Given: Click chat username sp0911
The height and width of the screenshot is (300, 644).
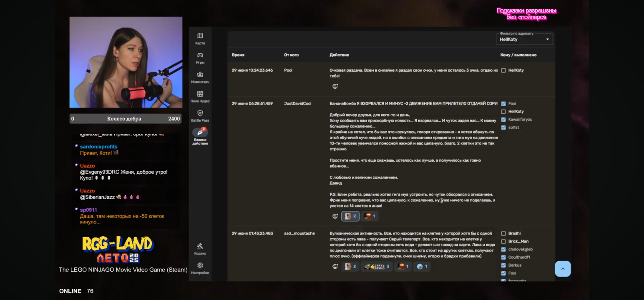Looking at the screenshot, I should pyautogui.click(x=88, y=210).
